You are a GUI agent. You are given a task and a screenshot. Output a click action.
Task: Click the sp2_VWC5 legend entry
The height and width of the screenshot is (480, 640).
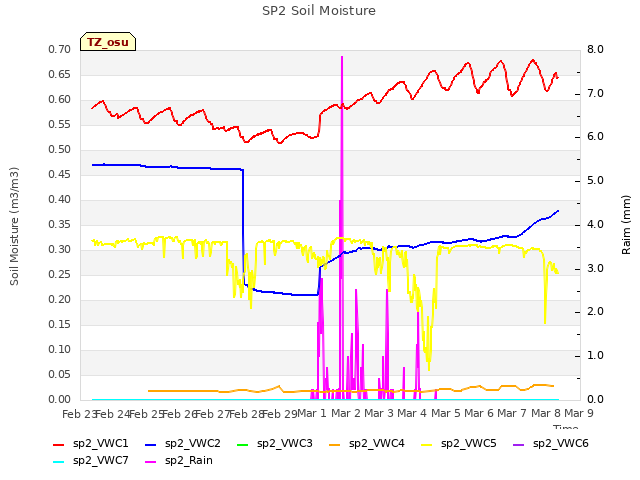coord(459,443)
